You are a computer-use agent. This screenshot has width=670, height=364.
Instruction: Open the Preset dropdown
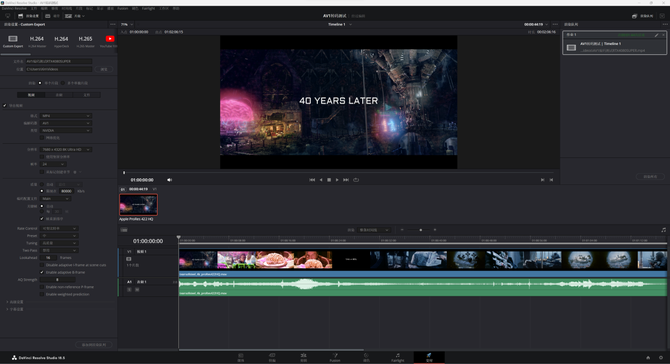[59, 236]
